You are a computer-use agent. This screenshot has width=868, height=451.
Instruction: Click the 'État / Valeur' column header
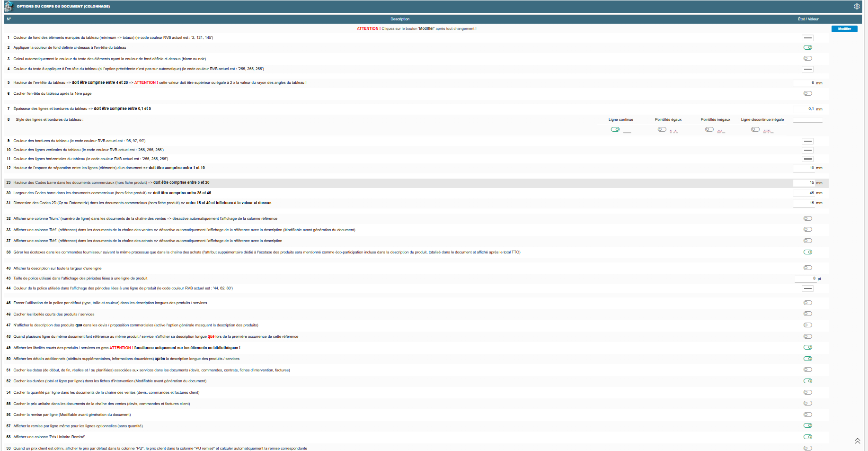[x=808, y=19]
